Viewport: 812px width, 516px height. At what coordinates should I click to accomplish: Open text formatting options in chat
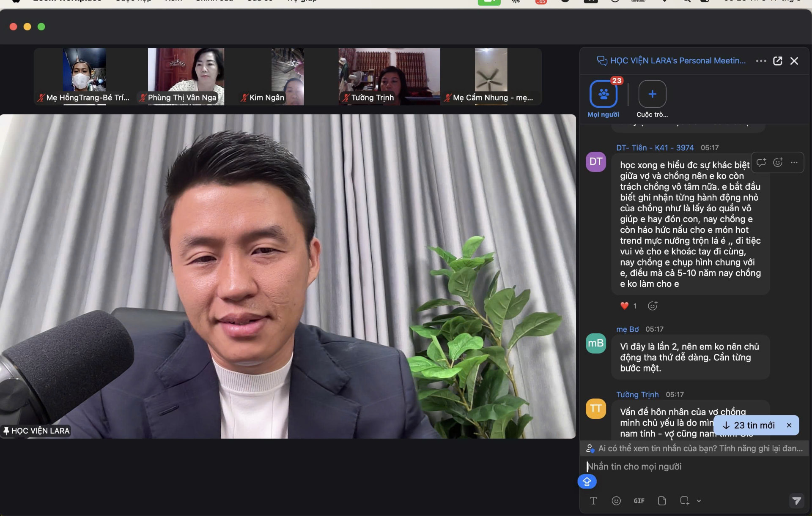pos(593,501)
